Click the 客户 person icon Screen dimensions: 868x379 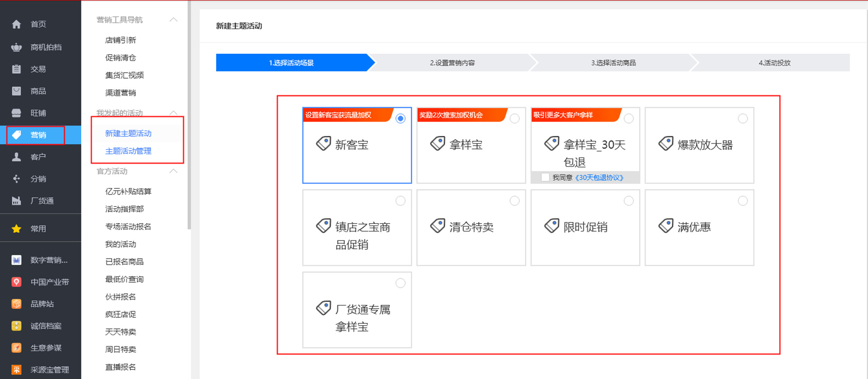(x=16, y=157)
